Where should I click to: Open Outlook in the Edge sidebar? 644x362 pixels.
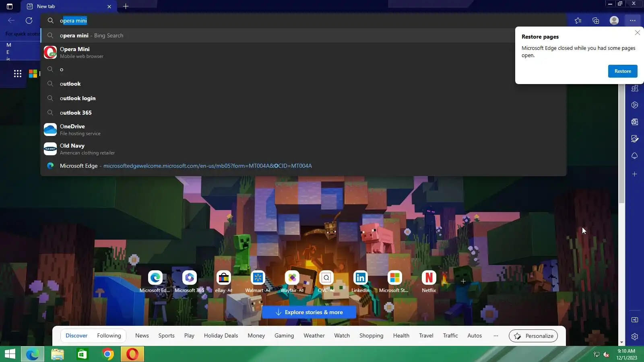point(635,122)
